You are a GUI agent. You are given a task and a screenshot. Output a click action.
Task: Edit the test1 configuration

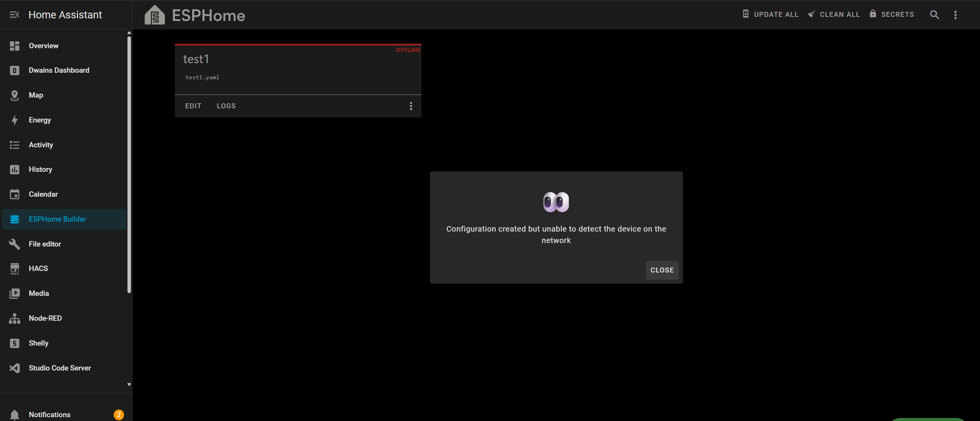[193, 106]
